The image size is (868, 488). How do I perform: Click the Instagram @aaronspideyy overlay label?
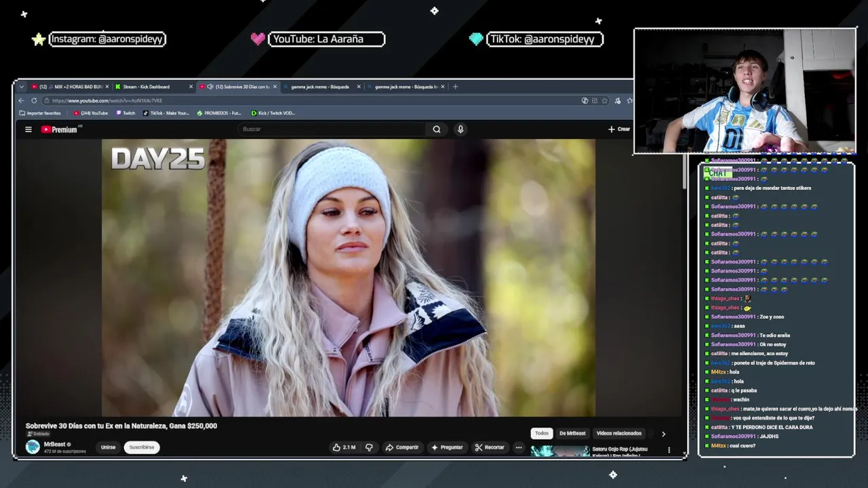pyautogui.click(x=108, y=39)
